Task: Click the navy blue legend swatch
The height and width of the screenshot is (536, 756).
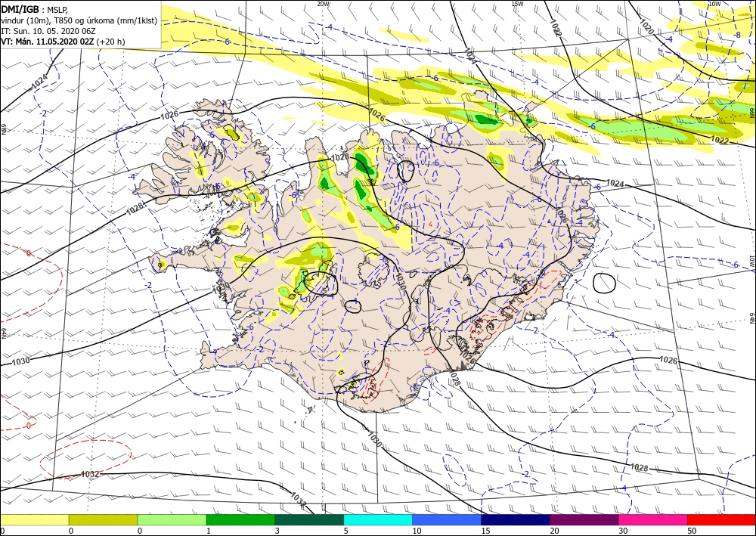Action: click(516, 519)
